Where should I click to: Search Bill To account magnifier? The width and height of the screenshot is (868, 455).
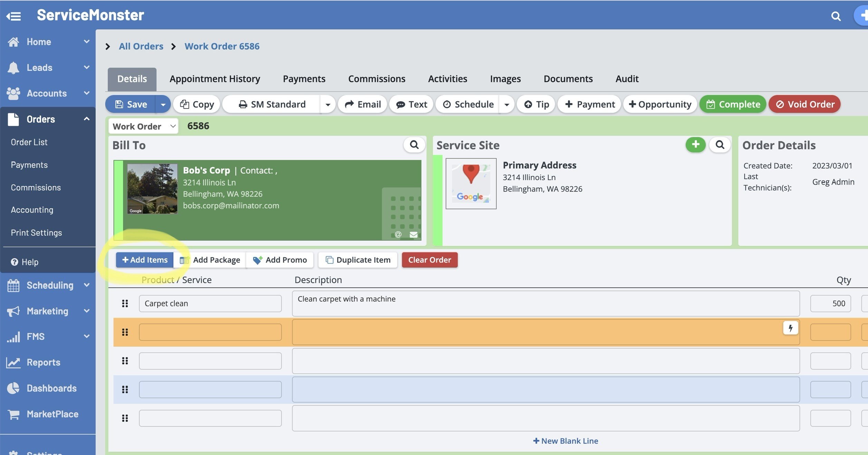click(x=414, y=145)
